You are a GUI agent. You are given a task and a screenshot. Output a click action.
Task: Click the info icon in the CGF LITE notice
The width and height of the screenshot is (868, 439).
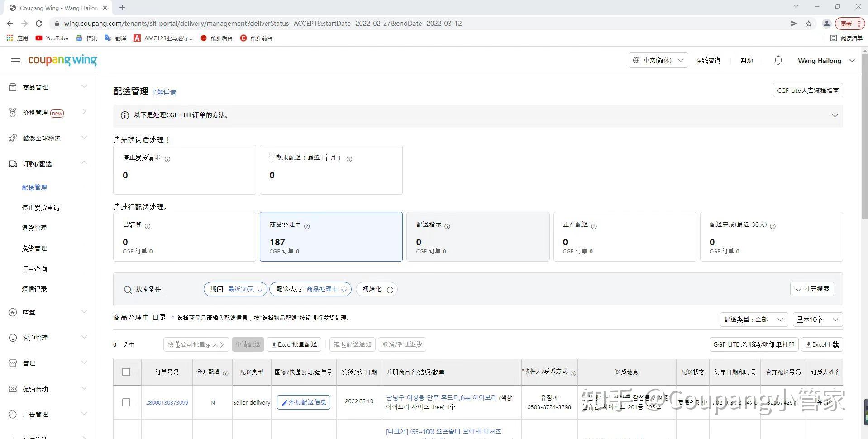pos(125,115)
